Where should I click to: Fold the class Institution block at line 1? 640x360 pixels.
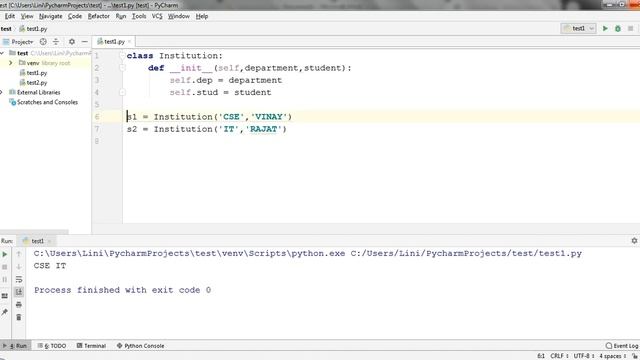122,56
